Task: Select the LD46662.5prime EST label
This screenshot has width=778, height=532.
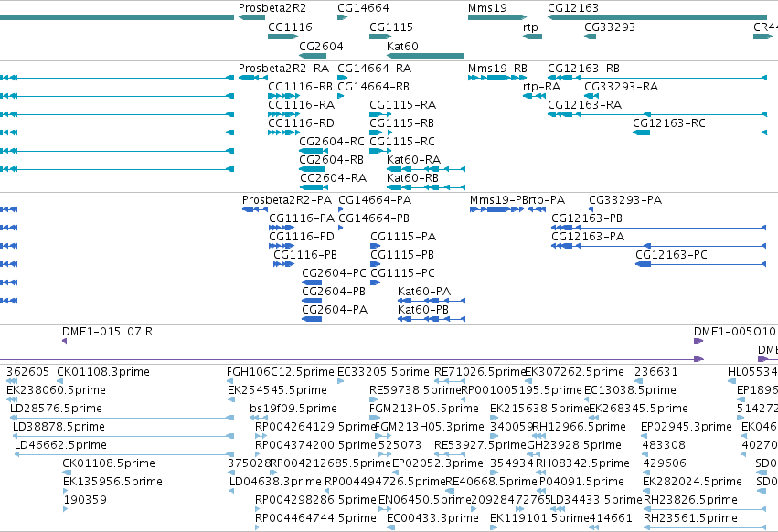Action: coord(60,444)
